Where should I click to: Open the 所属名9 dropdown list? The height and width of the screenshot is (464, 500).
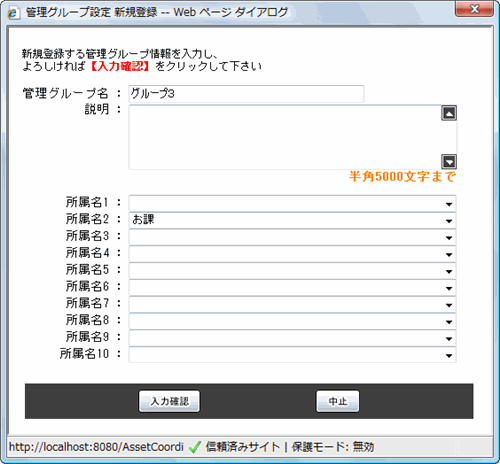click(292, 338)
